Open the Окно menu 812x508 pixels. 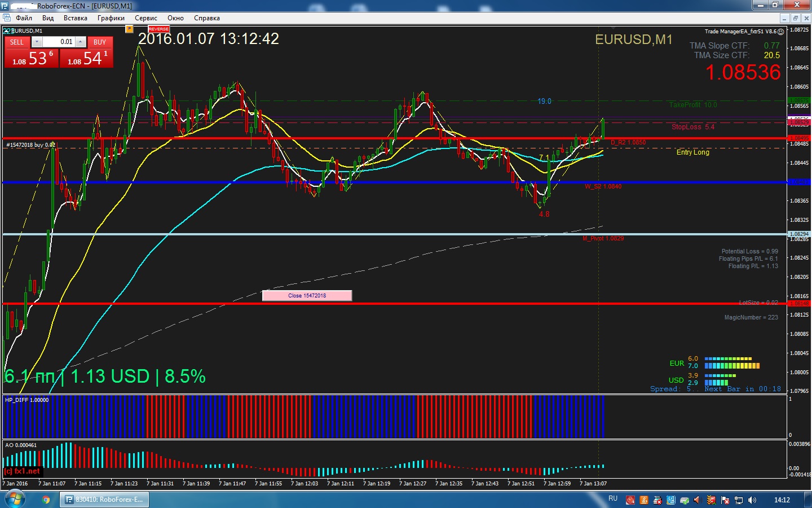click(175, 18)
